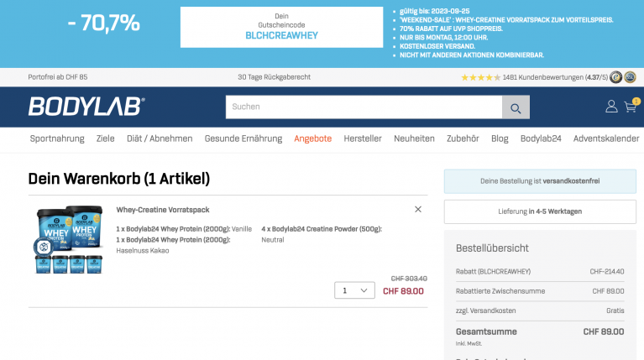
Task: Open the Angebote menu item
Action: coord(312,138)
